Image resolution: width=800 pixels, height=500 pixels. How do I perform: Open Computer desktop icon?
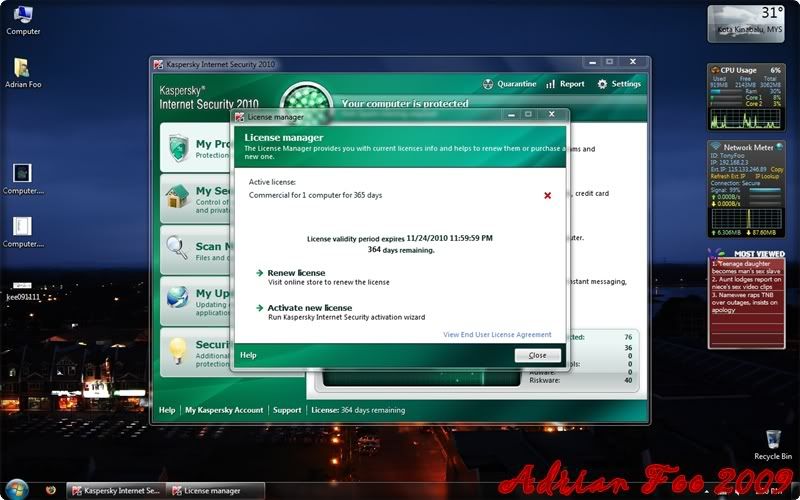(23, 20)
